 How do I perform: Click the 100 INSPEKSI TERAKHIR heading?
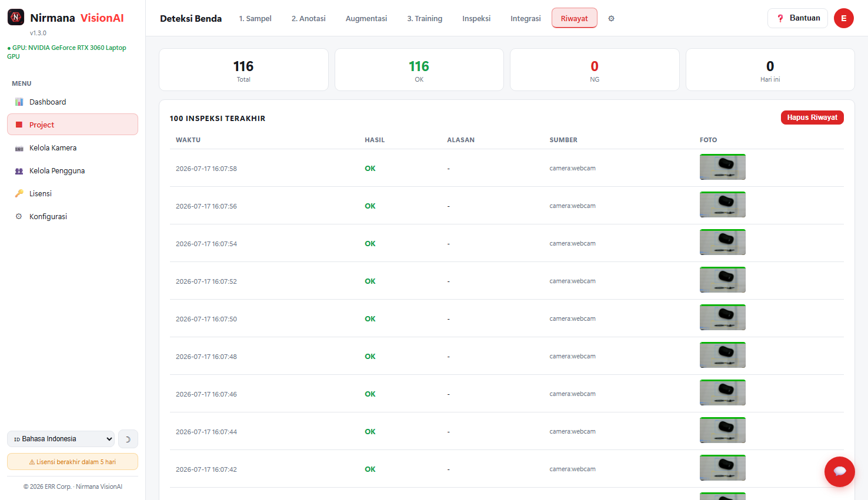point(218,118)
